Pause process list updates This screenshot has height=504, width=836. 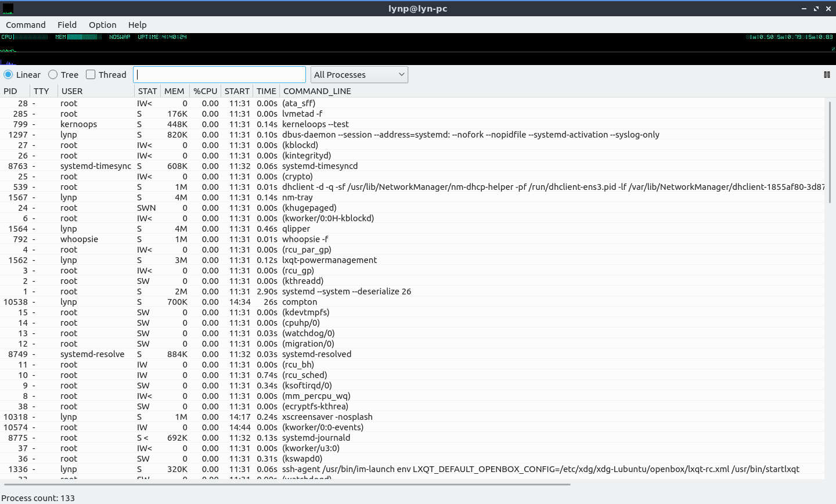click(827, 74)
